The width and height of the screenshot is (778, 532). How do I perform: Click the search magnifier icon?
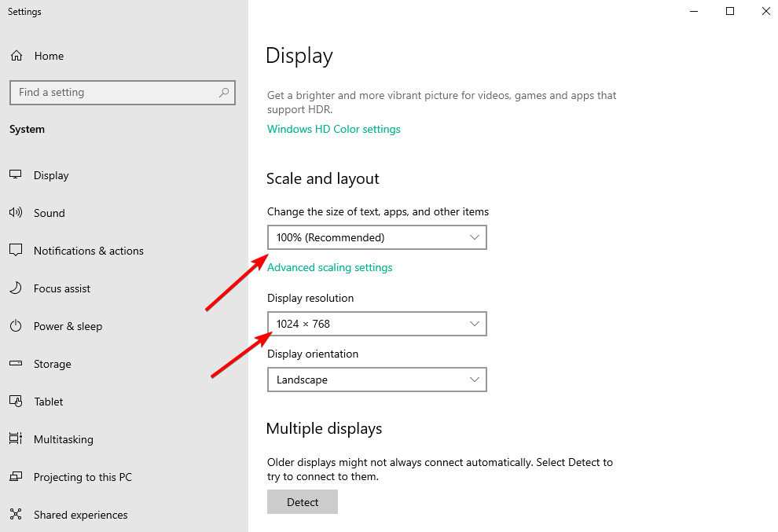pyautogui.click(x=224, y=92)
